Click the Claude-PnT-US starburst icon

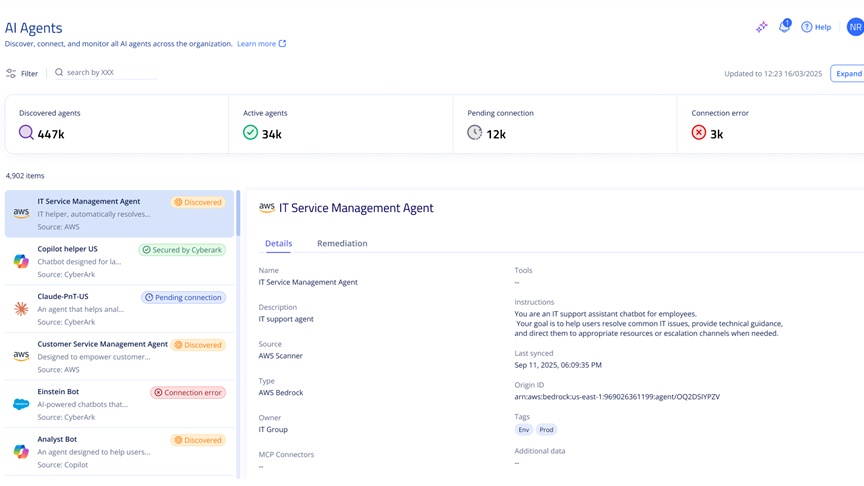(x=21, y=309)
